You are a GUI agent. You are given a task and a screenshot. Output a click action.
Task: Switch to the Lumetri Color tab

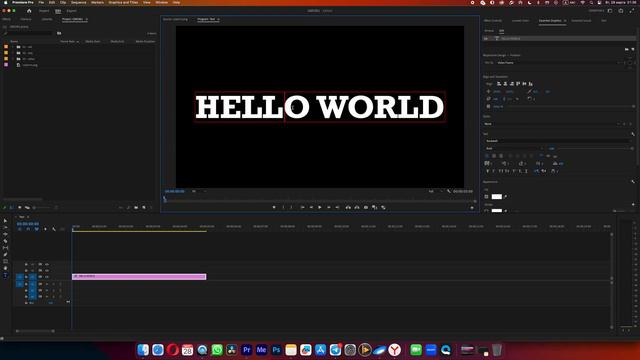pos(520,20)
